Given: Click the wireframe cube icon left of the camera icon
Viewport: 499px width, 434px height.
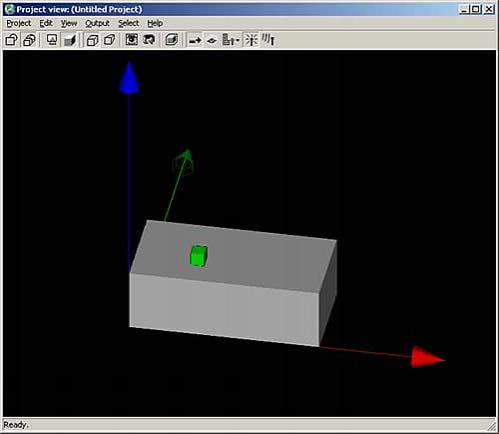Looking at the screenshot, I should tap(109, 40).
